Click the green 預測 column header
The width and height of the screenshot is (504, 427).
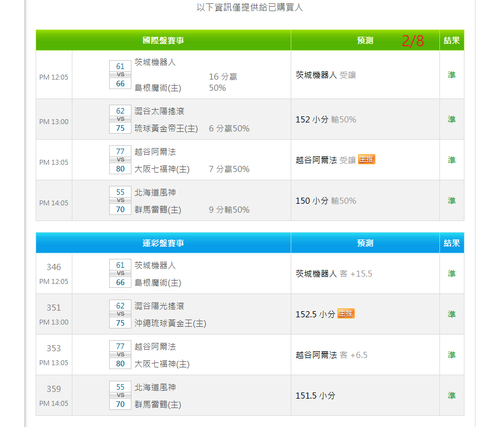pyautogui.click(x=365, y=41)
